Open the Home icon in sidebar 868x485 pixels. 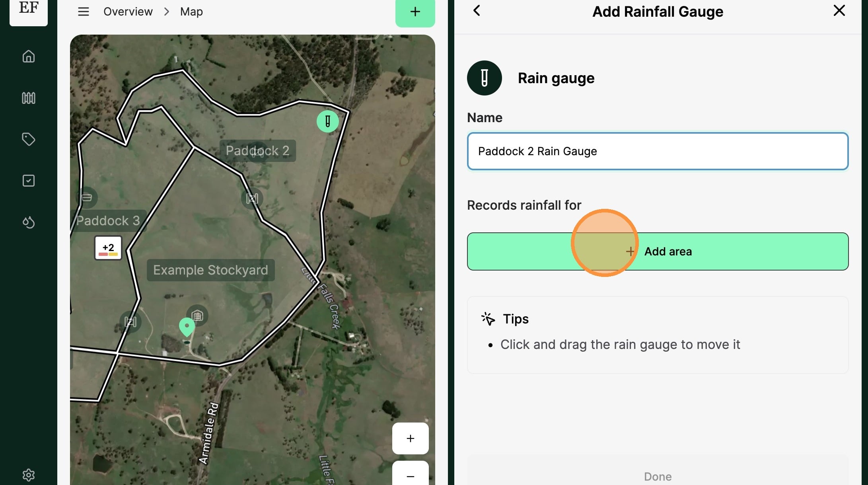(x=29, y=56)
